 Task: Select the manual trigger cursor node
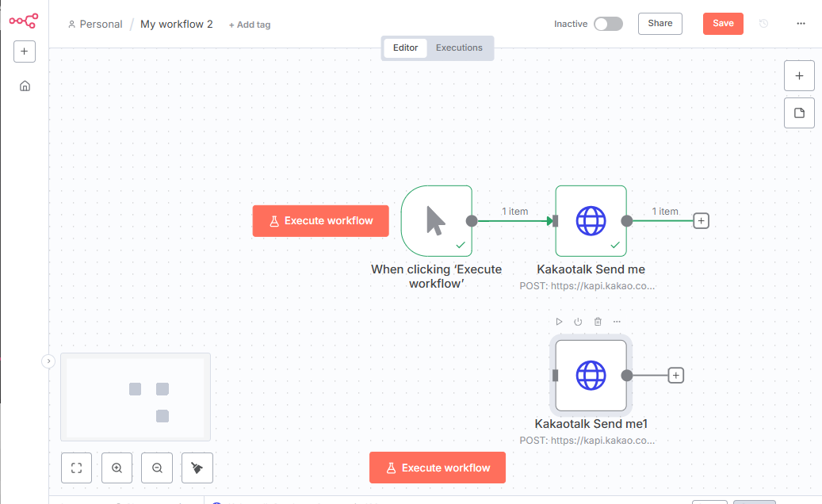pyautogui.click(x=436, y=221)
